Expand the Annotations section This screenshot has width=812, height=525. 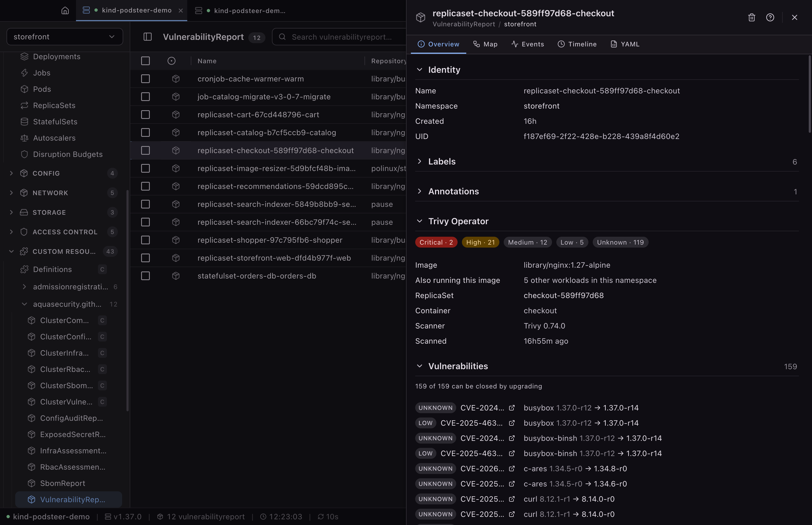[x=420, y=192]
